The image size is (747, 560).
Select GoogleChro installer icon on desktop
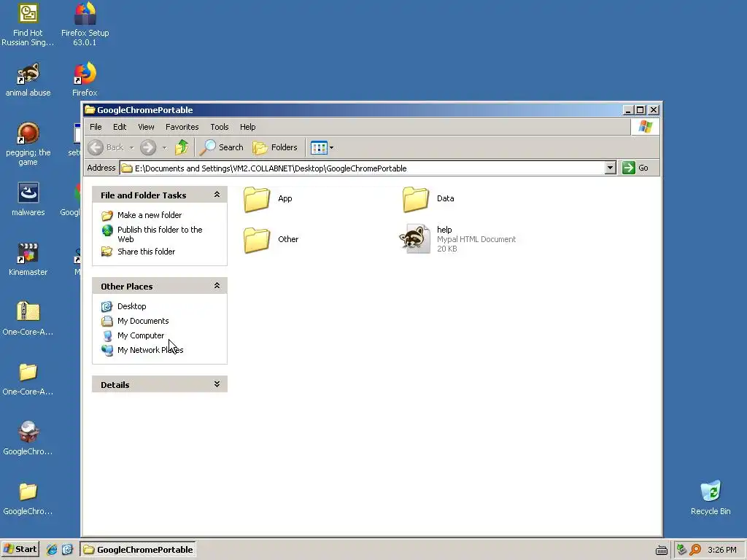28,438
